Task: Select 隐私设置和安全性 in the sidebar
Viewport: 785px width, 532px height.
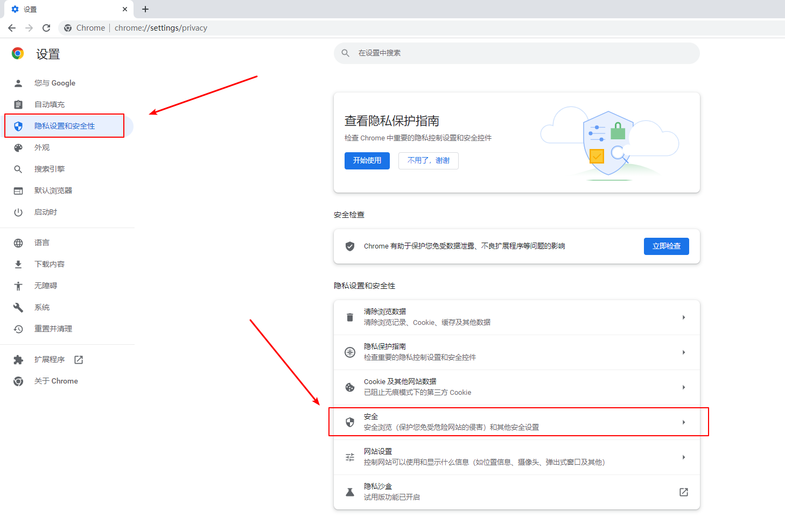Action: point(64,125)
